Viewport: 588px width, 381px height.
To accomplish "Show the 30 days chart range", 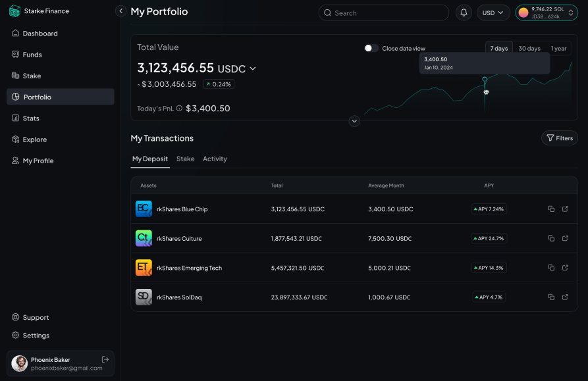I will pos(529,48).
